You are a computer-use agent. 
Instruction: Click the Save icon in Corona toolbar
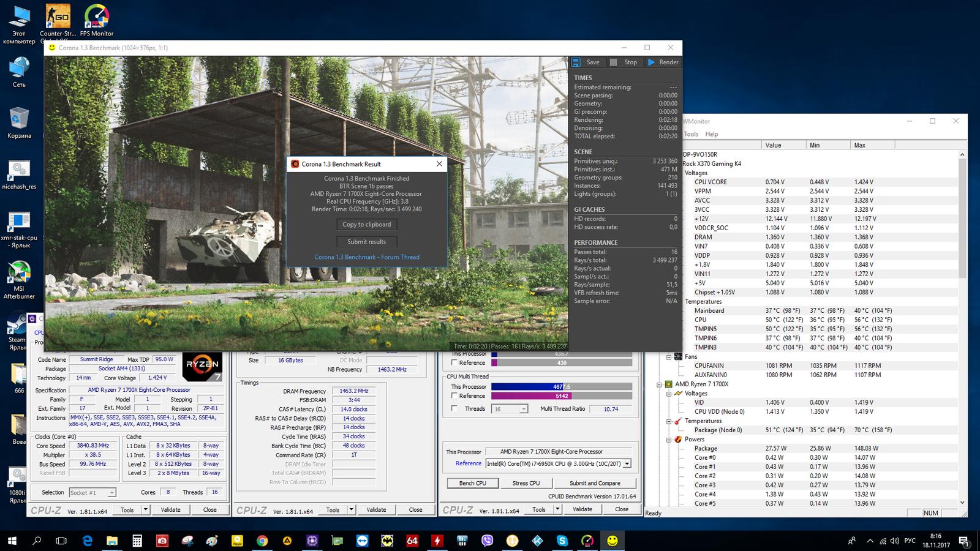(576, 62)
